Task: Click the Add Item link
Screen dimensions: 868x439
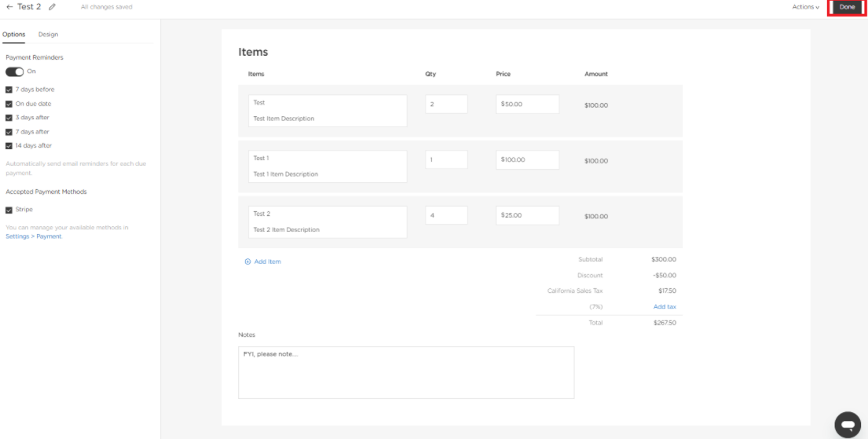Action: pos(267,262)
